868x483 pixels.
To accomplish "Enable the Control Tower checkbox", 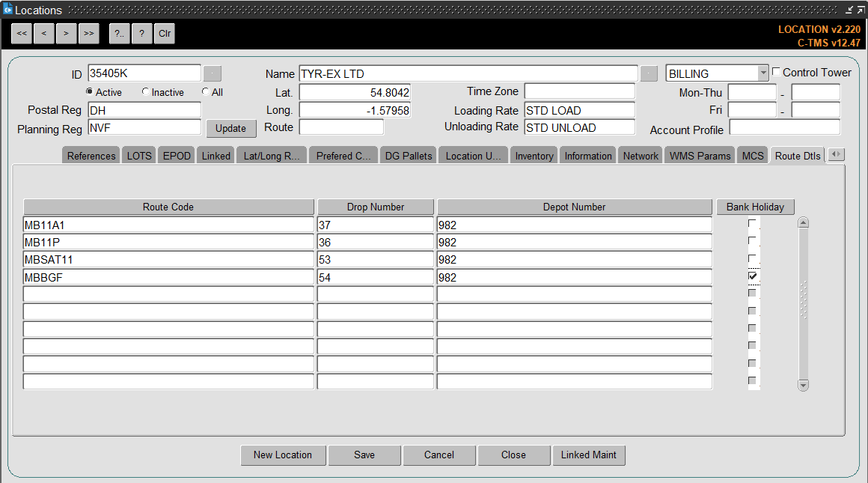I will click(x=776, y=72).
